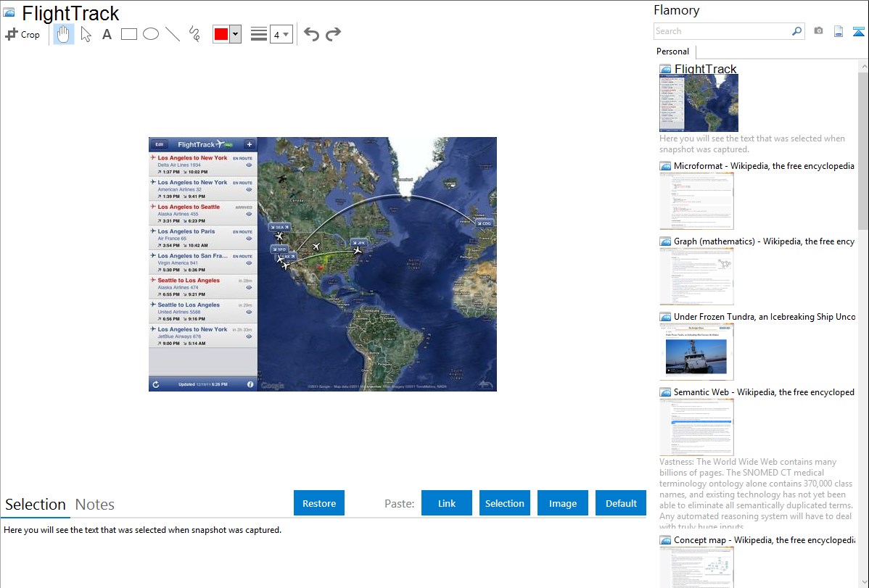869x588 pixels.
Task: Click the icon next to FlightTrack sidebar entry
Action: 665,69
